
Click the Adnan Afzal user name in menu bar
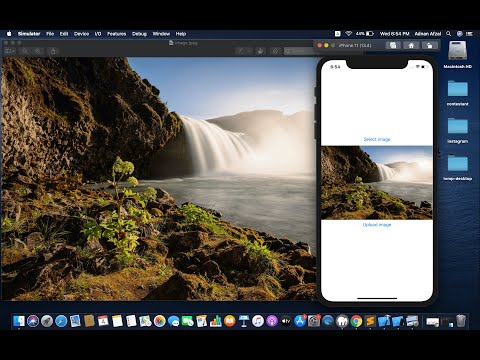point(428,34)
